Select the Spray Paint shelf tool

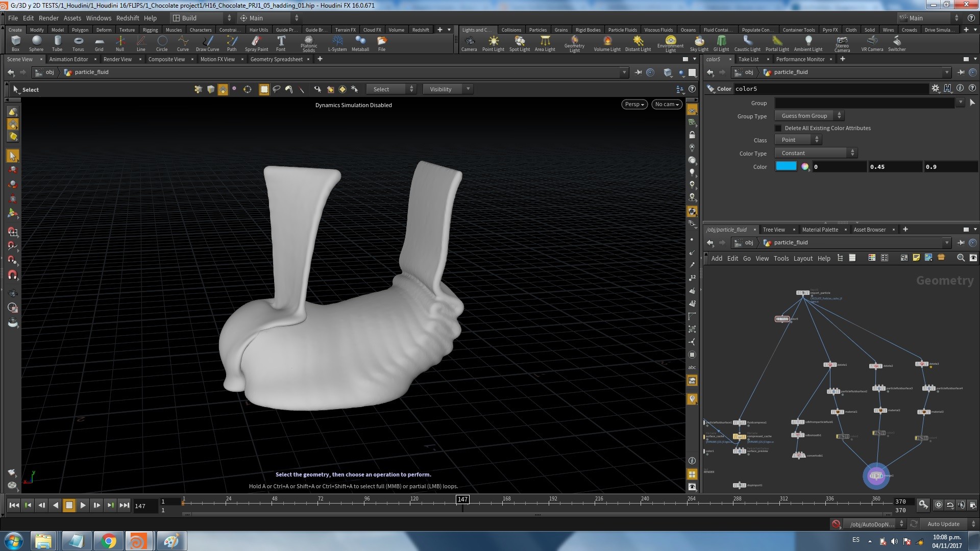pos(257,43)
